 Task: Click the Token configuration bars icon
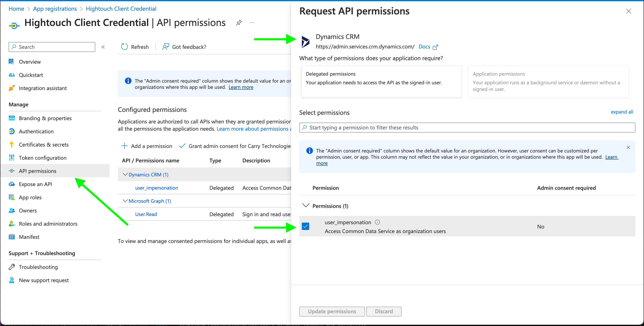12,158
